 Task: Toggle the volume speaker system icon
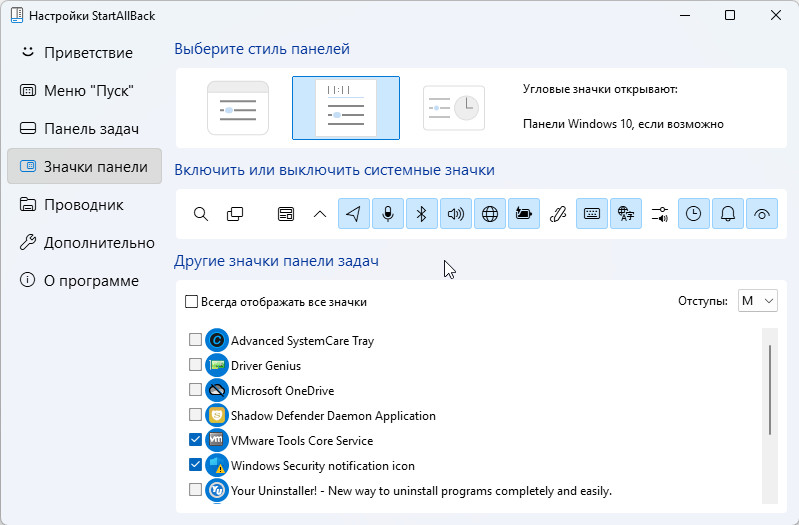456,214
